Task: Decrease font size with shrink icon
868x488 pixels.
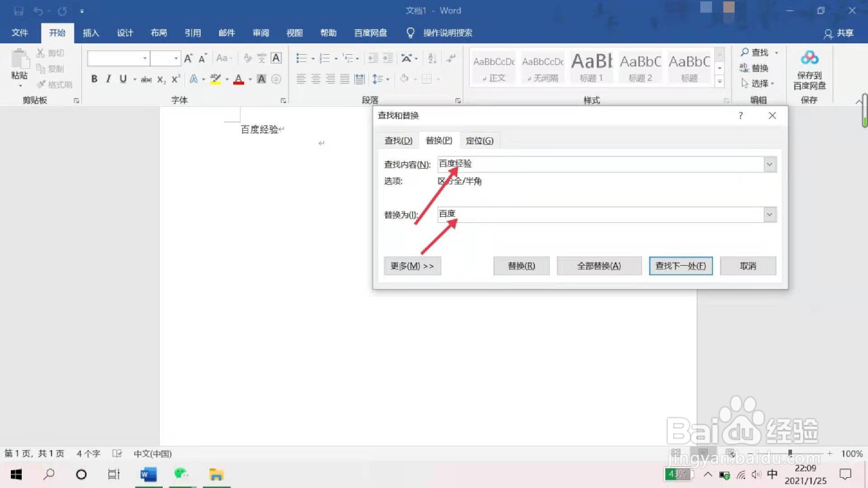Action: [202, 58]
